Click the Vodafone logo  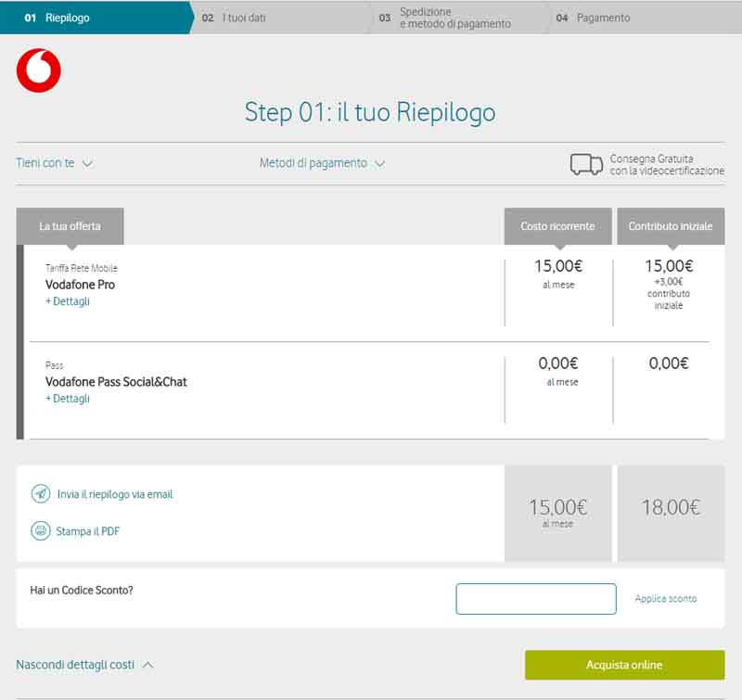point(39,70)
